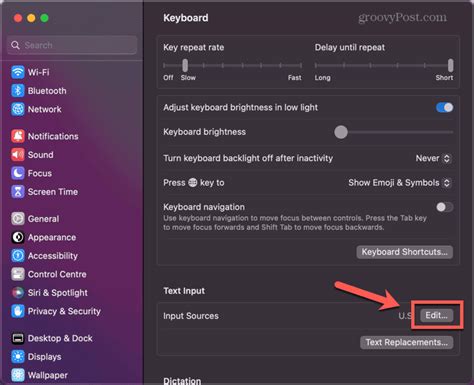Select General in the sidebar

(43, 219)
